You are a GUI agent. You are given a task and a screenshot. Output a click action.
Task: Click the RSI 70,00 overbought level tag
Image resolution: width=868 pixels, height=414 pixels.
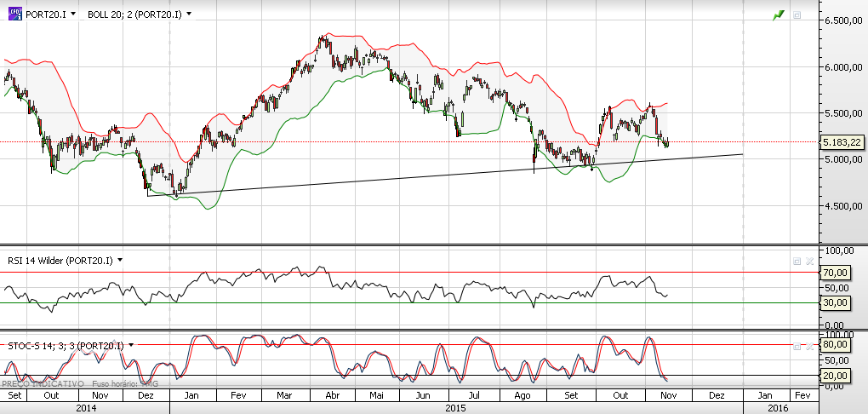coord(836,273)
